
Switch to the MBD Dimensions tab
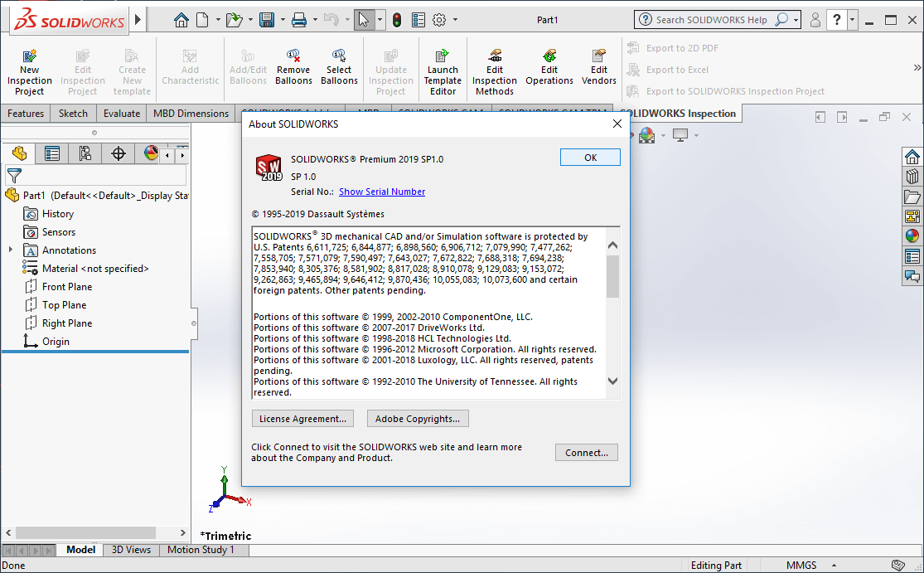pos(191,113)
